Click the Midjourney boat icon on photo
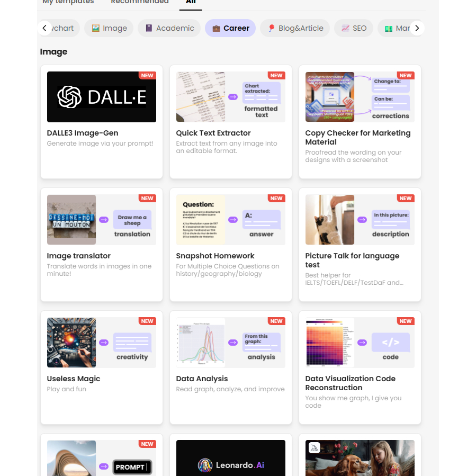 (x=314, y=447)
